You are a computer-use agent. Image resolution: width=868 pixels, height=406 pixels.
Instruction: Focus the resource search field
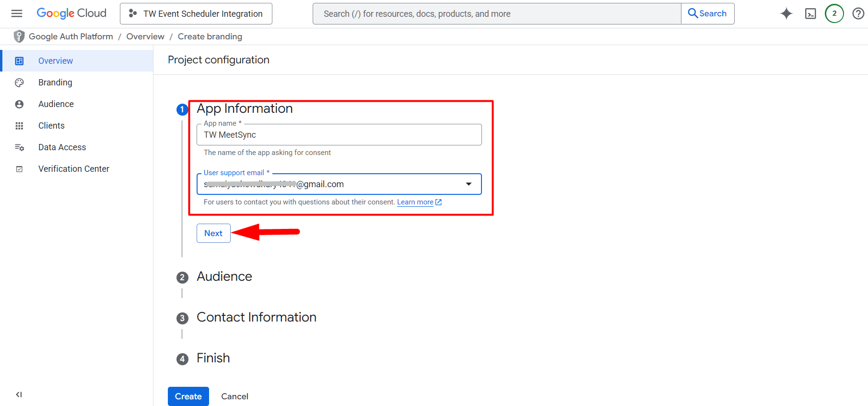[497, 13]
